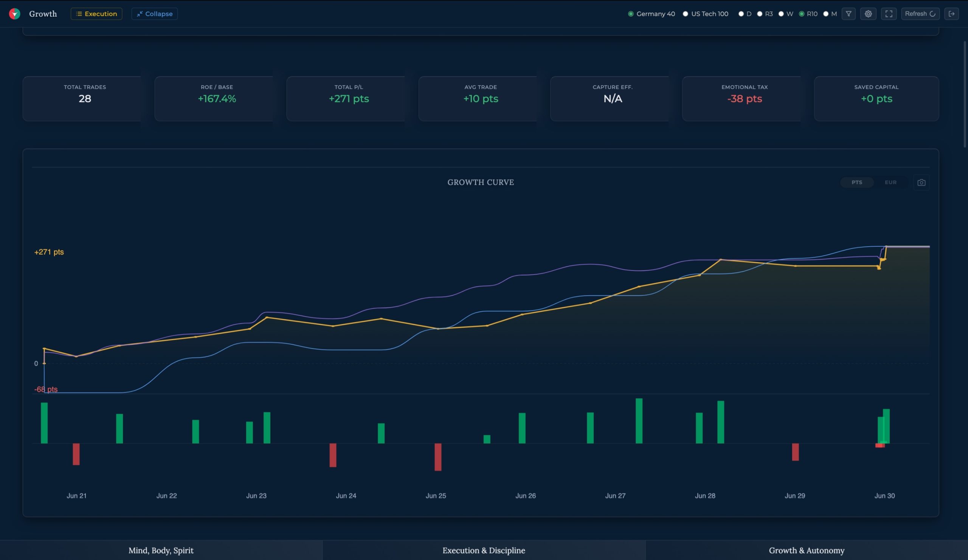The width and height of the screenshot is (968, 560).
Task: Open the filter funnel icon
Action: tap(849, 14)
